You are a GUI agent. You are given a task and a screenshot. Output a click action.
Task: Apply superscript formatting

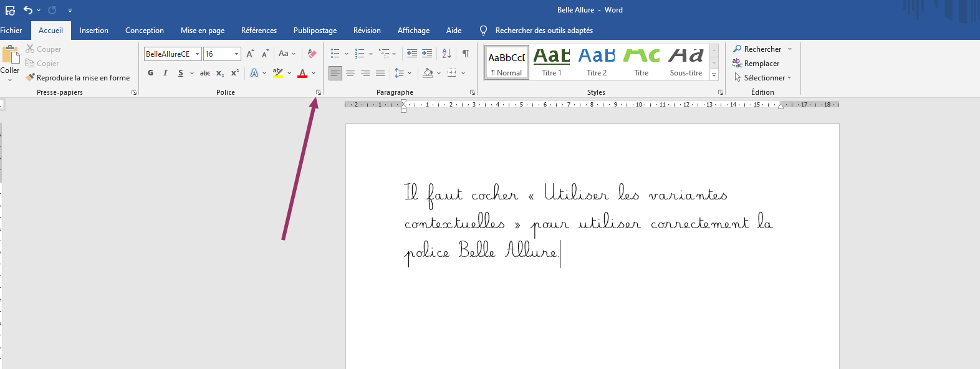pos(235,73)
